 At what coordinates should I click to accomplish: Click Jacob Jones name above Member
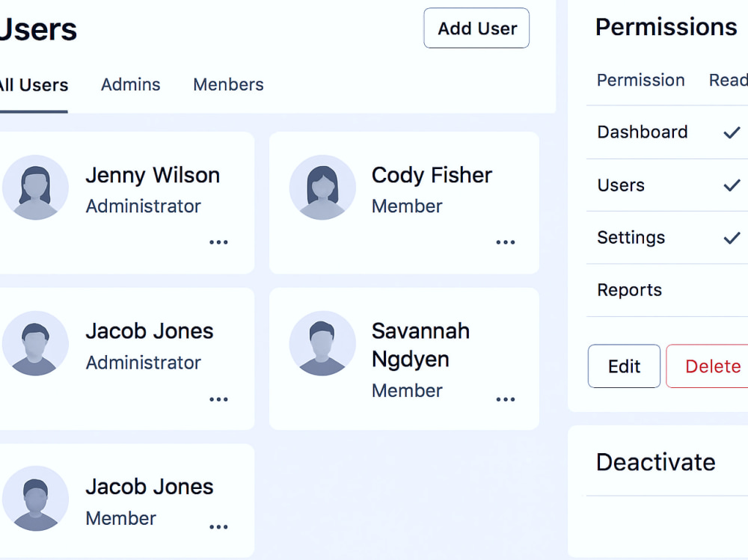150,487
